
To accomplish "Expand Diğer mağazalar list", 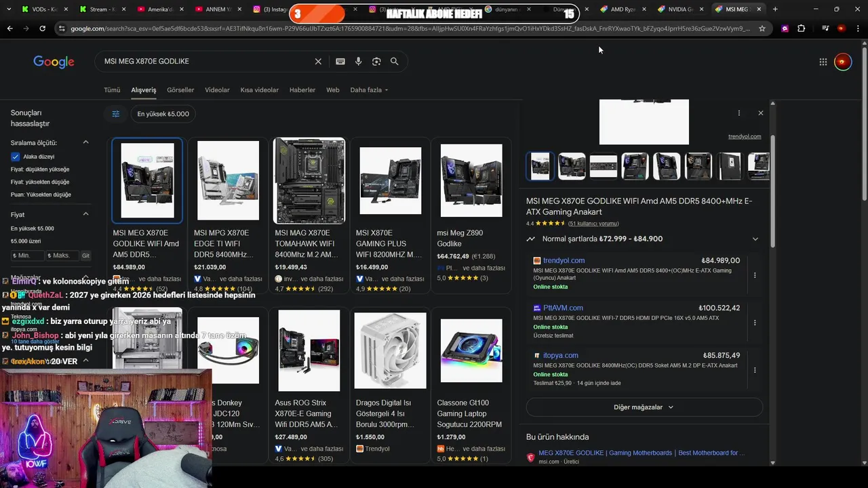I will click(x=644, y=407).
